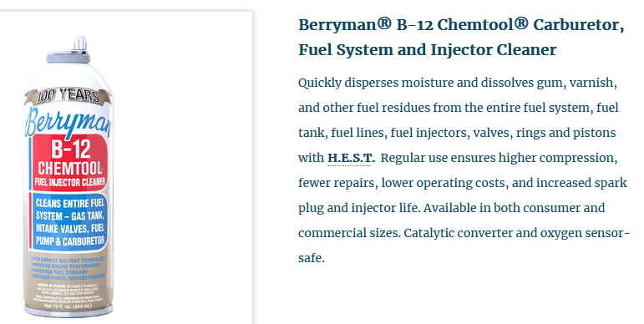
Task: Click the FUEL INJECTOR CLEANER text on can
Action: (x=70, y=182)
